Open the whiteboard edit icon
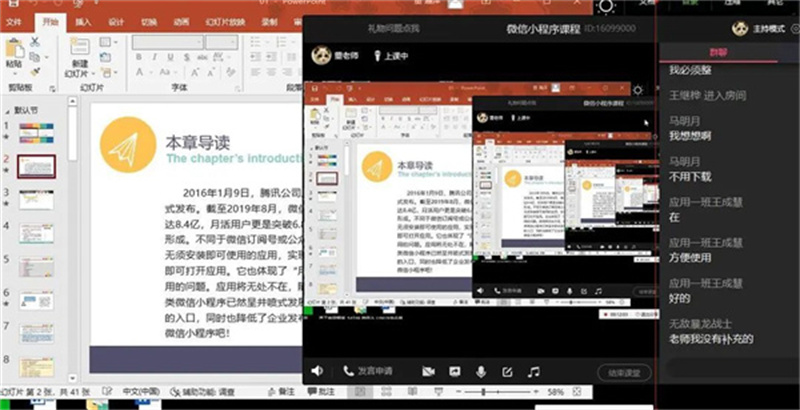The height and width of the screenshot is (410, 800). click(507, 371)
